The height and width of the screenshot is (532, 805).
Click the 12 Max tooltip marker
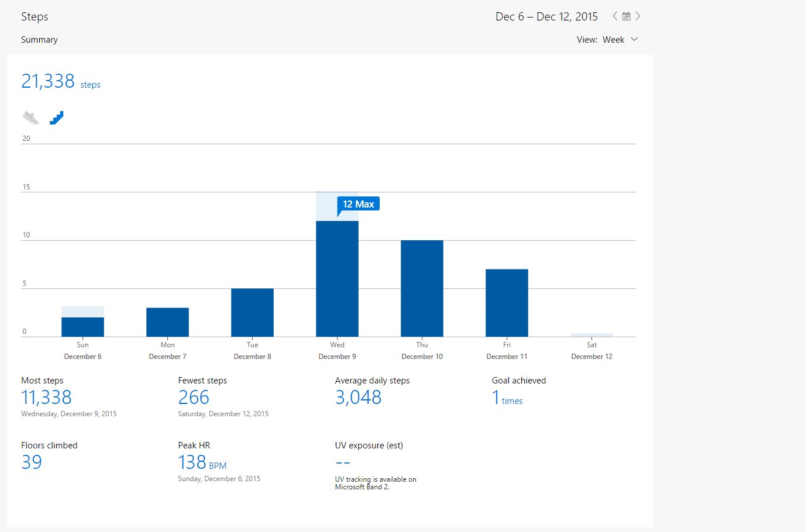[358, 205]
